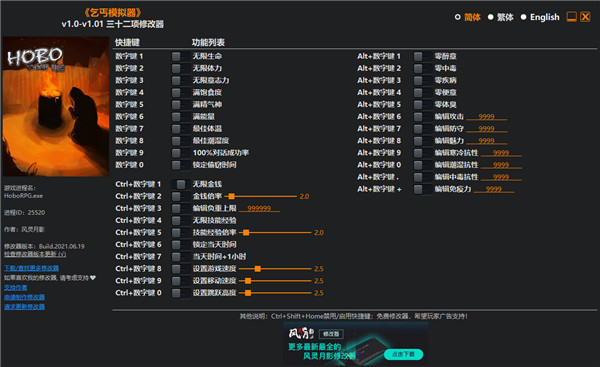
Task: Click the orange X close icon
Action: (x=585, y=17)
